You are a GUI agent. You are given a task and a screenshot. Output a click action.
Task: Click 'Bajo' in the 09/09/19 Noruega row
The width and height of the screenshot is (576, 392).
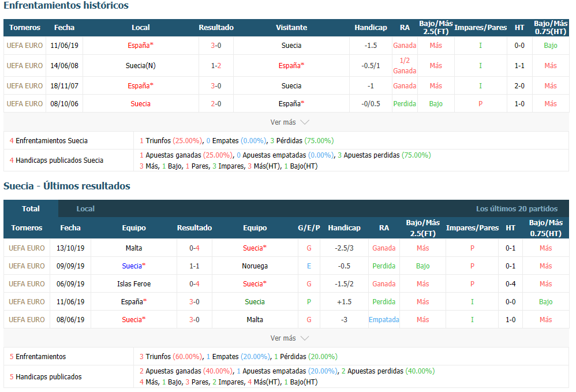point(422,266)
